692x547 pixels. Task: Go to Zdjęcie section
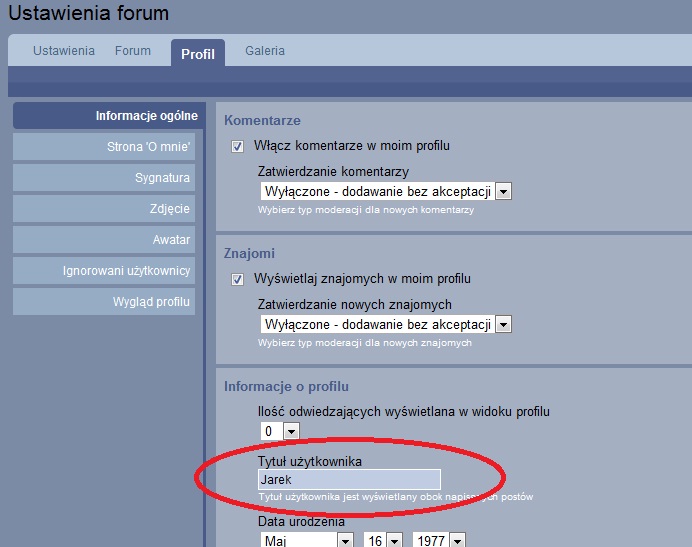point(109,209)
